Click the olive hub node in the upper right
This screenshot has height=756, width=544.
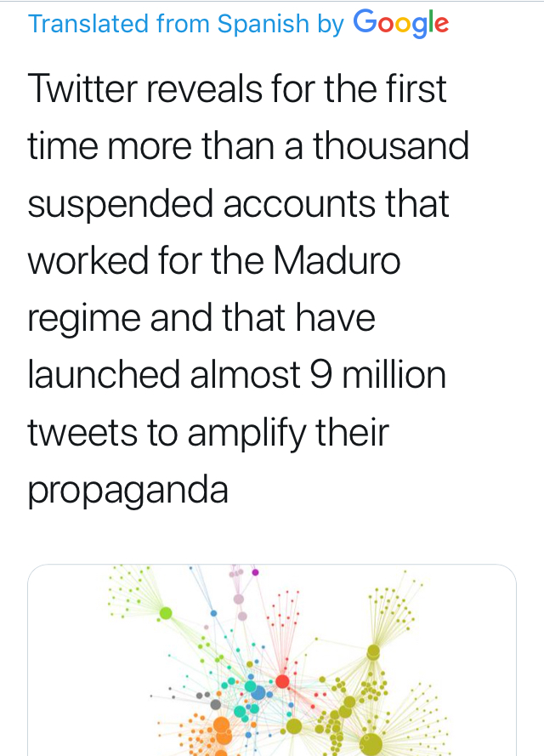[373, 652]
